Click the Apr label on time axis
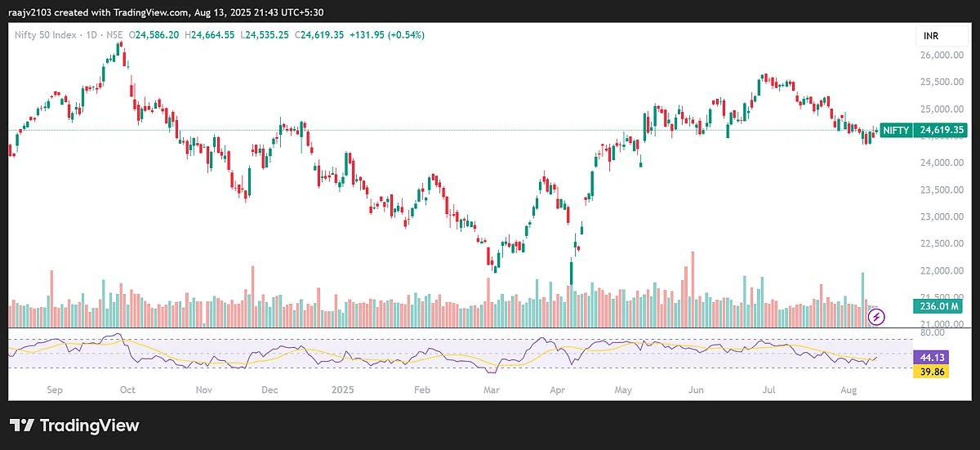Image resolution: width=980 pixels, height=450 pixels. coord(556,390)
